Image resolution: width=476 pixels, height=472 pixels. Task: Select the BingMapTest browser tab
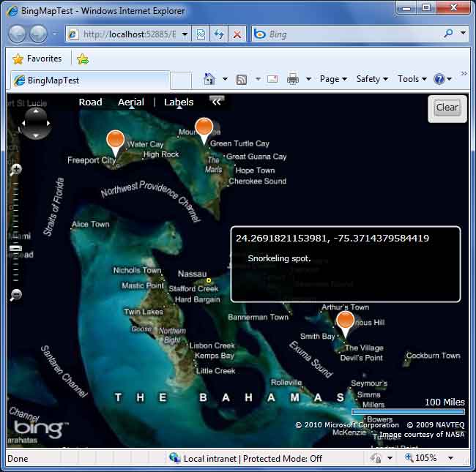[90, 80]
